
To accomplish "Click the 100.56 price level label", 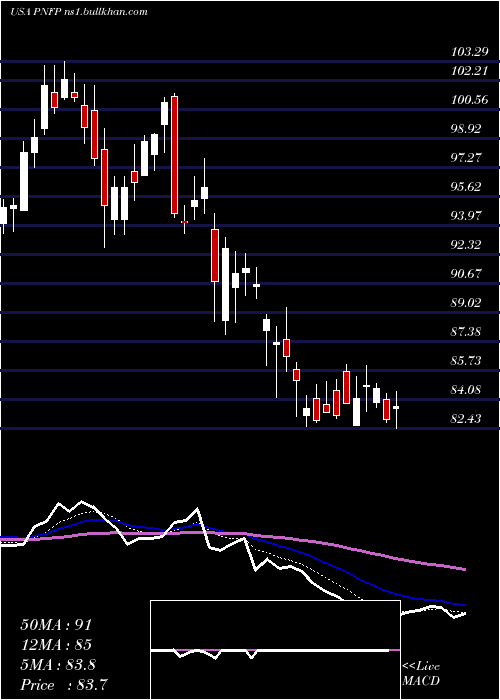I will click(469, 100).
